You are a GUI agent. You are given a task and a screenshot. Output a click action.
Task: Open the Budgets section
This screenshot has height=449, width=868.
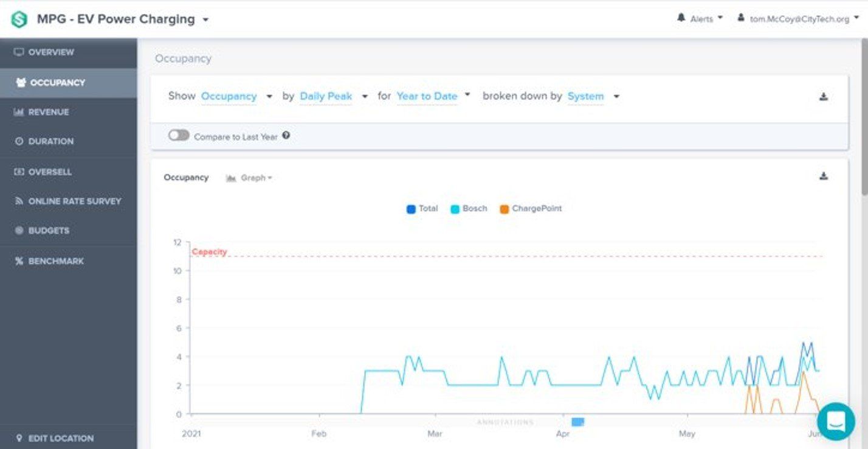coord(68,231)
